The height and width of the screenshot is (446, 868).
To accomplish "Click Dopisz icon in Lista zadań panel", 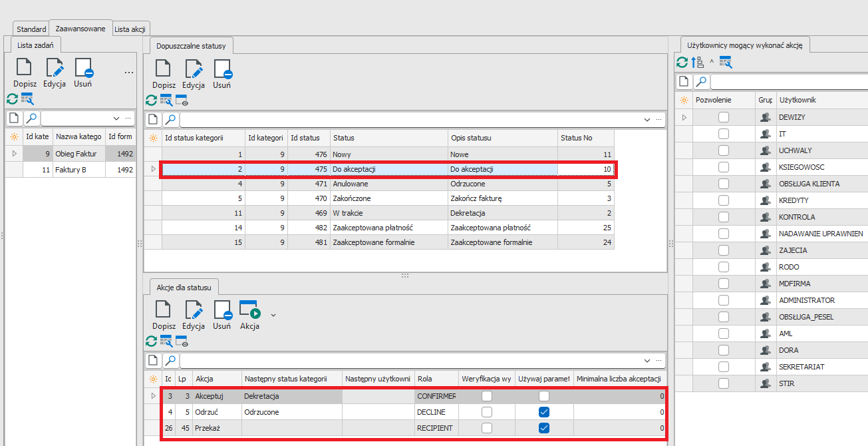I will tap(24, 69).
